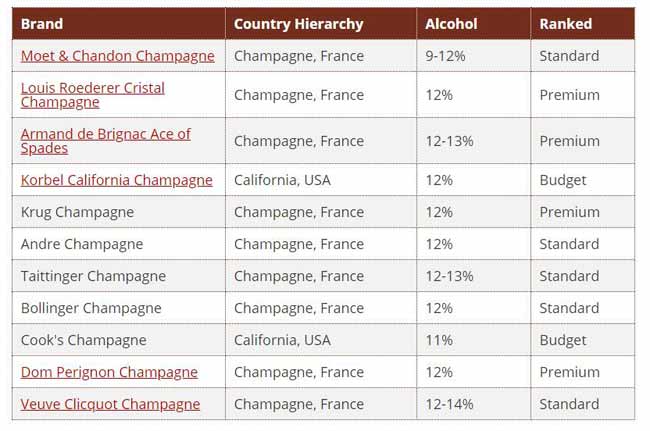Open the Armand de Brignac Ace of Spades link
The height and width of the screenshot is (431, 650).
(x=106, y=141)
